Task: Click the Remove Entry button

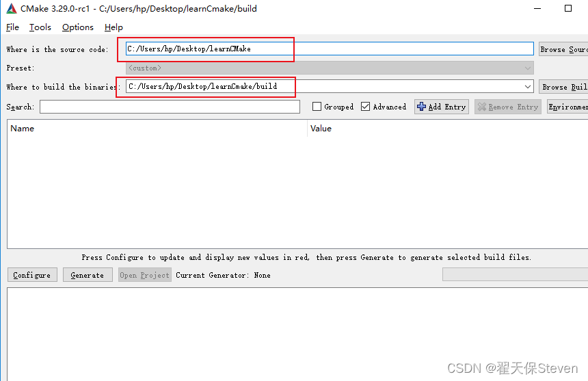Action: [508, 107]
